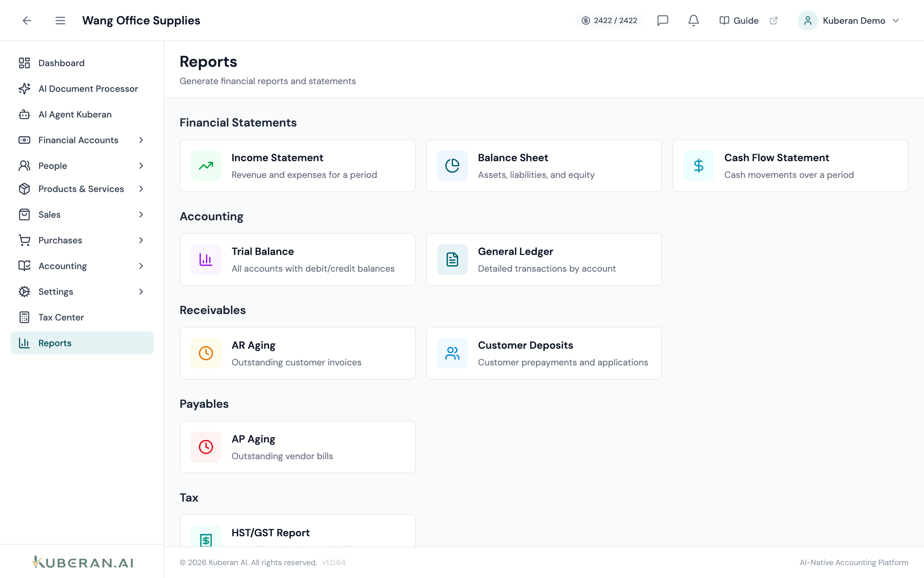Expand the Sales chevron
924x578 pixels.
141,215
